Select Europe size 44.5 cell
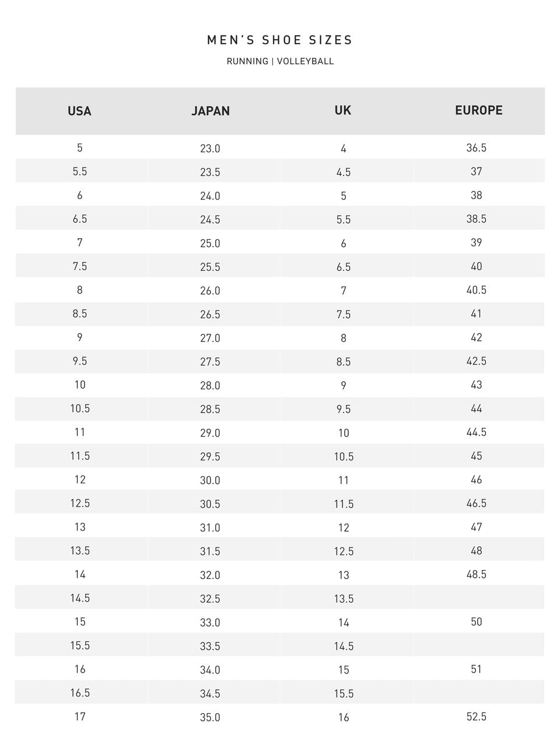 [477, 432]
